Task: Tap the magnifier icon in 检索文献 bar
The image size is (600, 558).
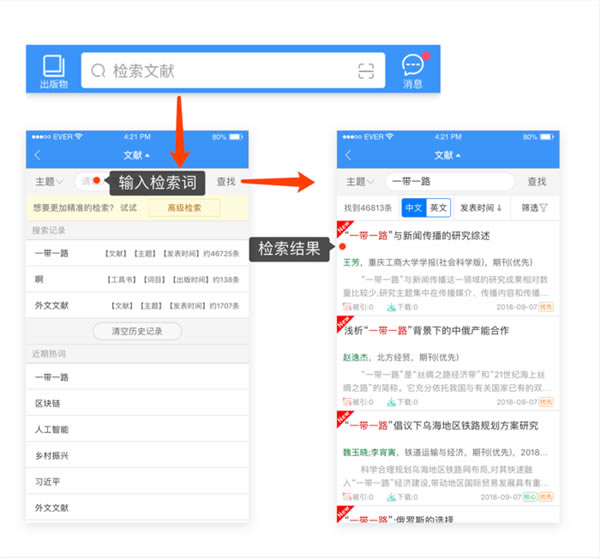Action: (98, 71)
